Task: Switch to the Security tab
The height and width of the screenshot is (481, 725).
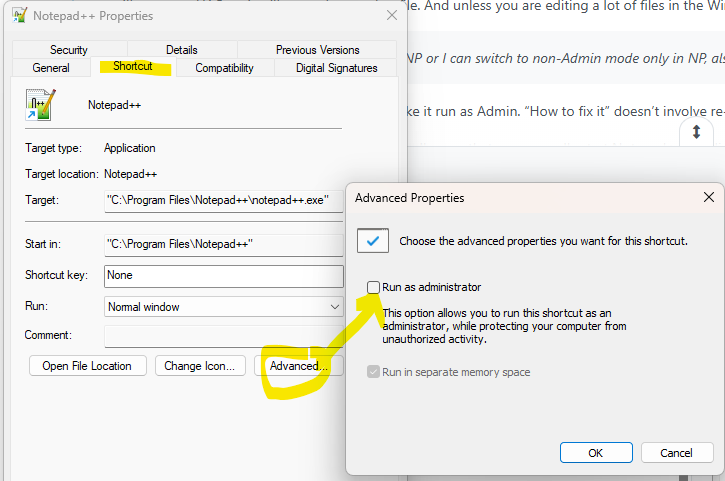Action: coord(69,50)
